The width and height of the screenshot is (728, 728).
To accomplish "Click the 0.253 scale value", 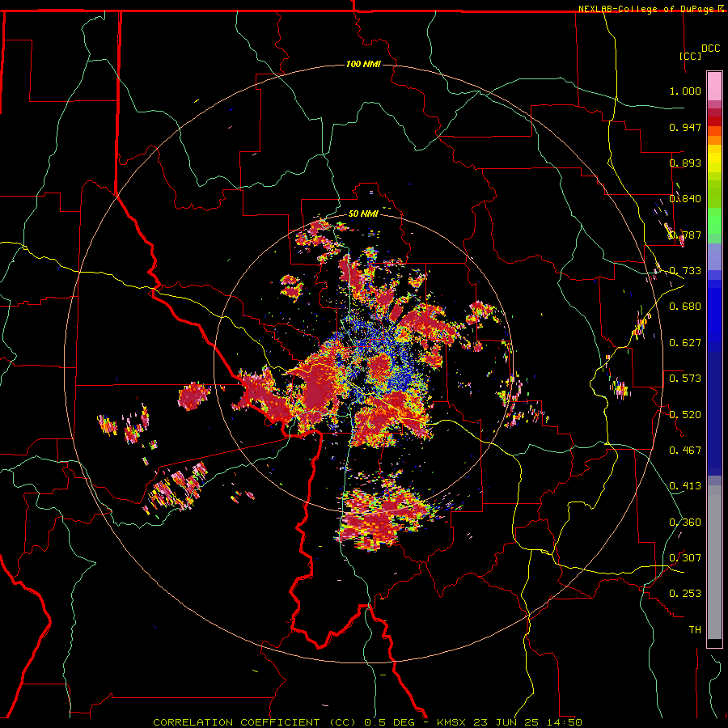I will click(685, 594).
